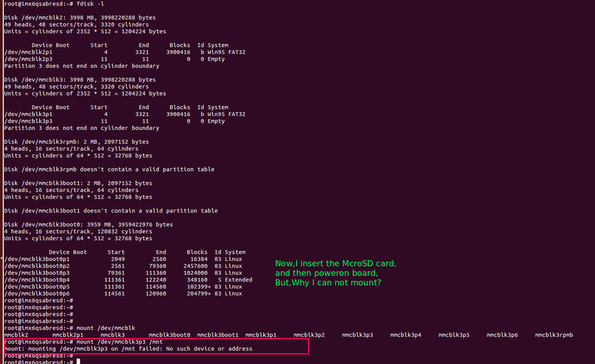Viewport: 595px width, 364px height.
Task: Click 'mmcblk3boot0' in completion list
Action: (169, 335)
